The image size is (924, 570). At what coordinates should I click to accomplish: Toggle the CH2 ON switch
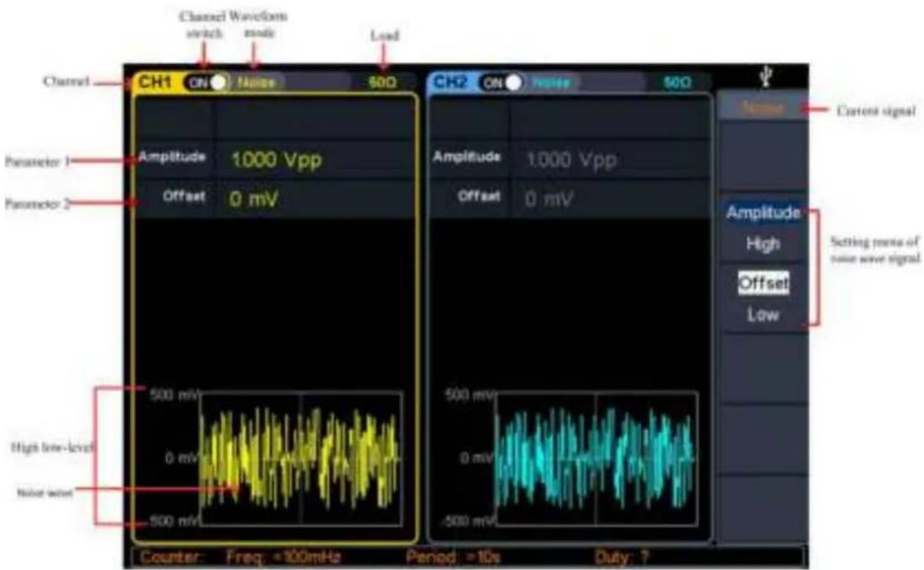[x=501, y=83]
